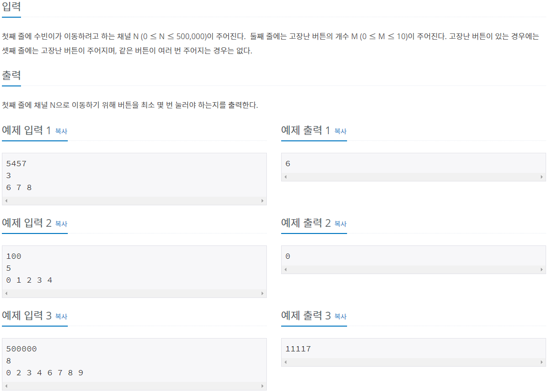Click the 복사 button for 예제 입력 1

61,131
